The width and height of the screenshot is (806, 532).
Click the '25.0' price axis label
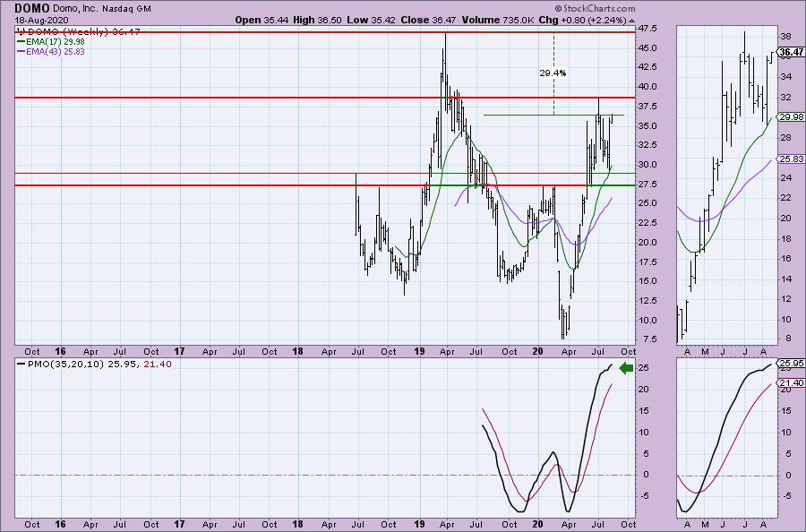click(647, 202)
